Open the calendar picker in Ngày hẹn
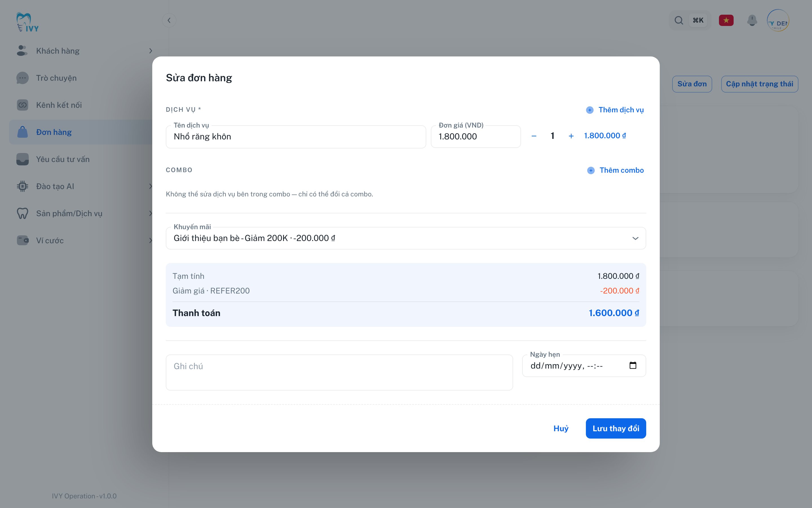Viewport: 812px width, 508px height. 633,365
